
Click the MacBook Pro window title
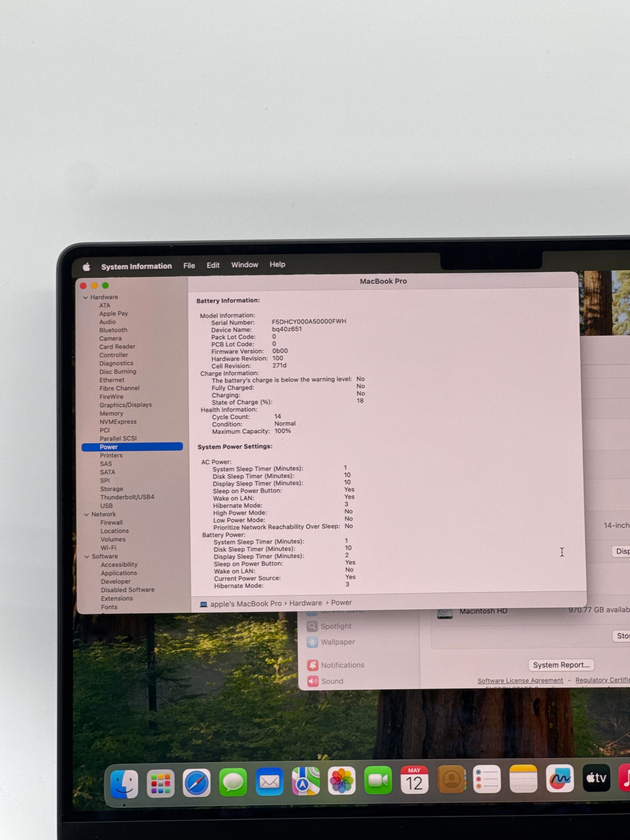[383, 282]
